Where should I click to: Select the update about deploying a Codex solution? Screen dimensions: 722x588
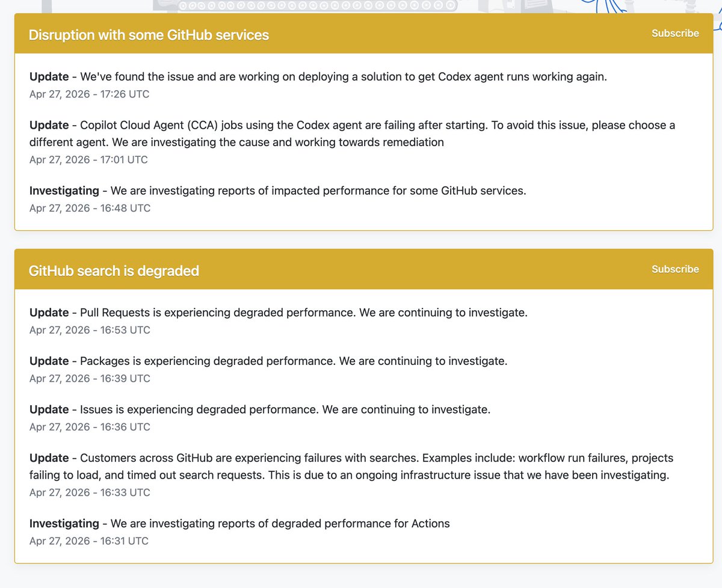click(318, 77)
